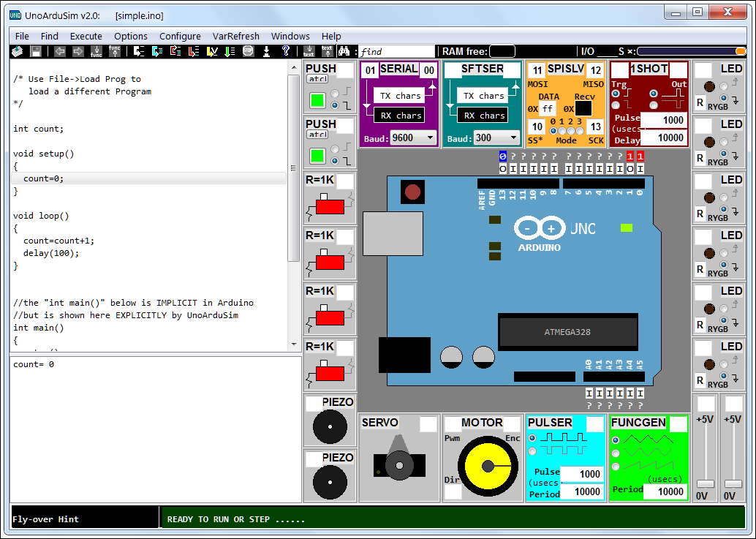Image resolution: width=756 pixels, height=539 pixels.
Task: Click the down-to-func toolbar icon
Action: coord(96,51)
